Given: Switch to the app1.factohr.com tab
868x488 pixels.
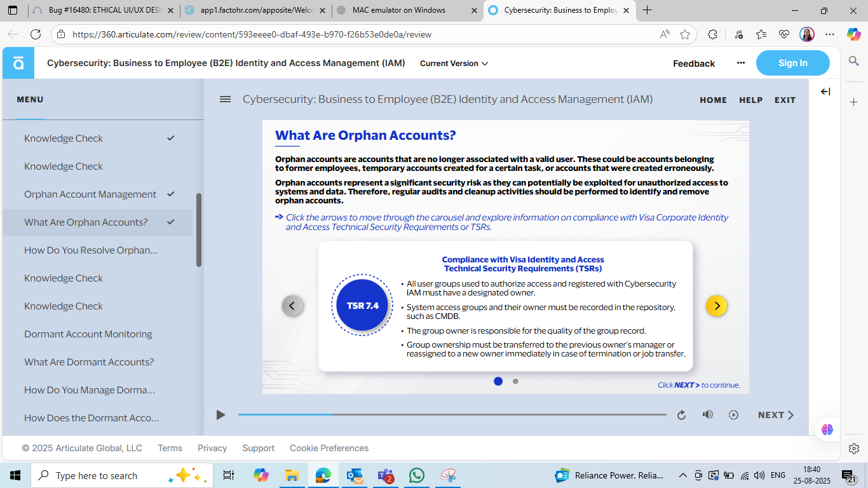Looking at the screenshot, I should pyautogui.click(x=255, y=10).
